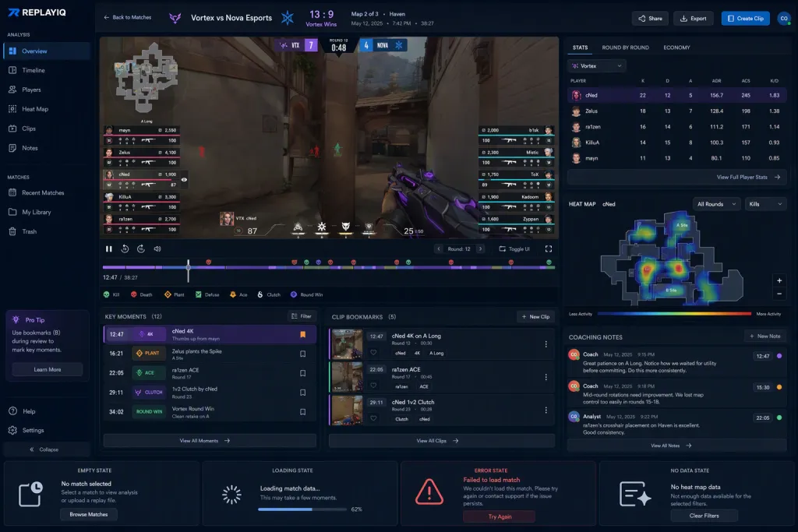Image resolution: width=798 pixels, height=532 pixels.
Task: Click View All Notes
Action: (677, 446)
